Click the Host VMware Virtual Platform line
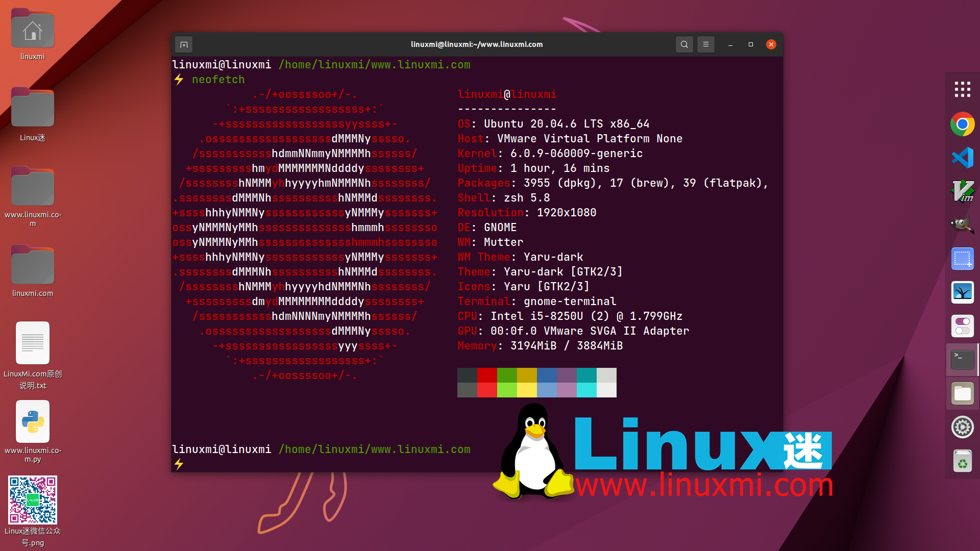980x551 pixels. pyautogui.click(x=570, y=139)
